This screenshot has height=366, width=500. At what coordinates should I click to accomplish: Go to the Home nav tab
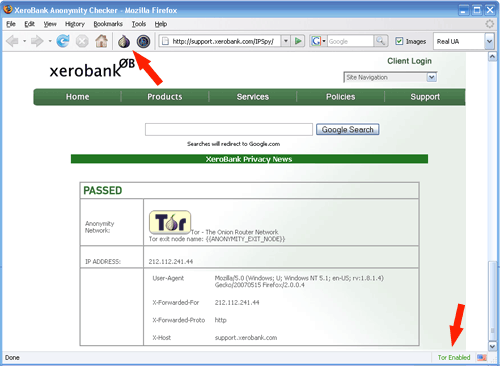tap(77, 97)
